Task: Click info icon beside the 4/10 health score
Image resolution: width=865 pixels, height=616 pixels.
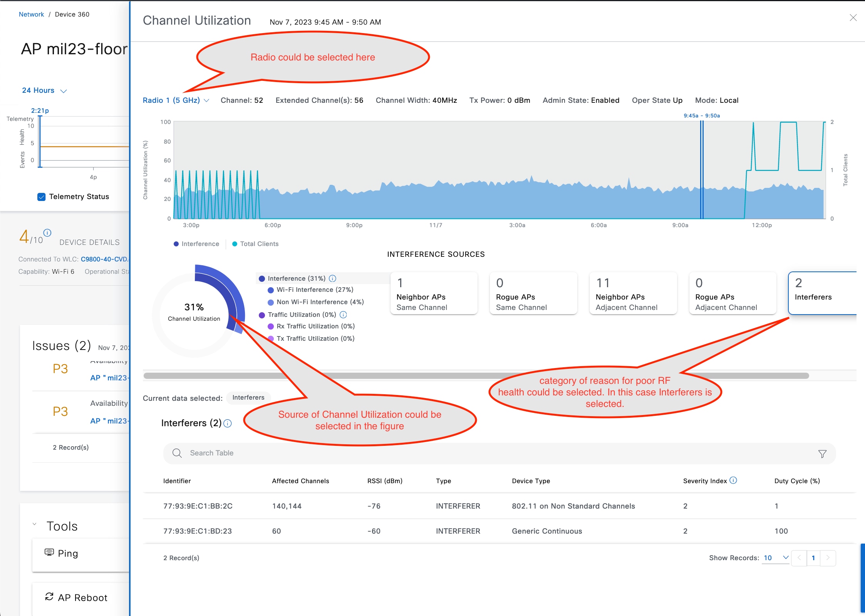Action: [x=47, y=233]
